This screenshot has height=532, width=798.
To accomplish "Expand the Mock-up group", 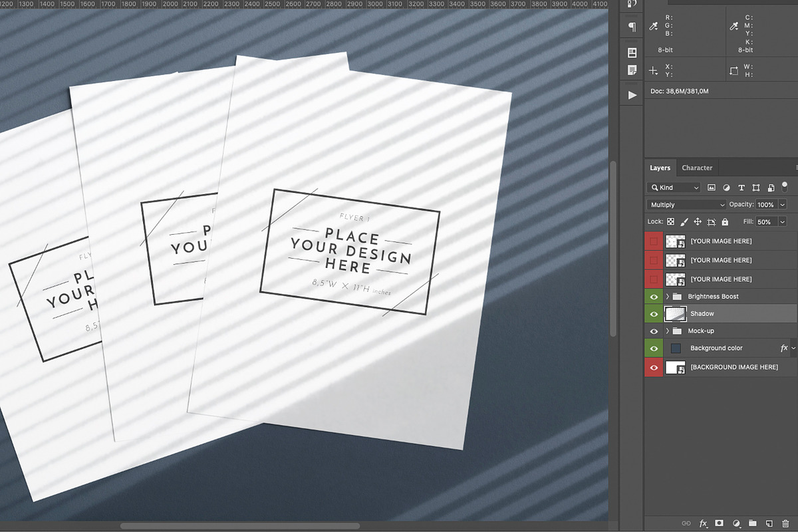I will click(667, 331).
